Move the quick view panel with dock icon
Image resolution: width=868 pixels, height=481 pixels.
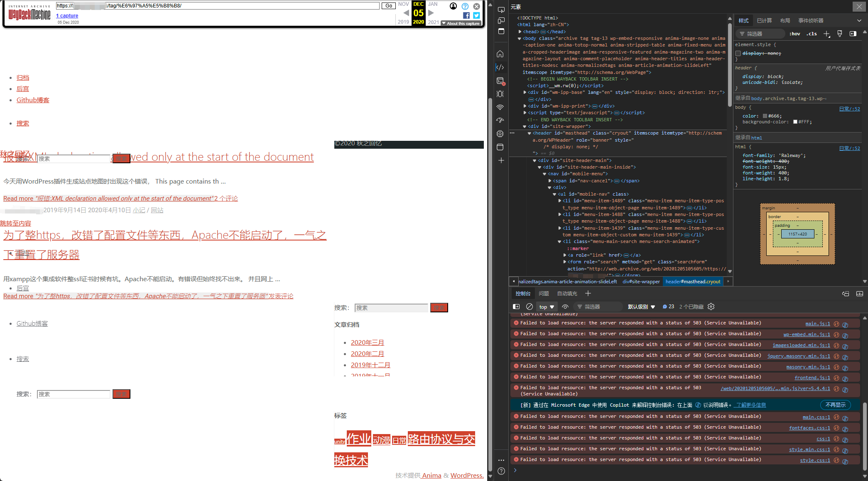[846, 294]
